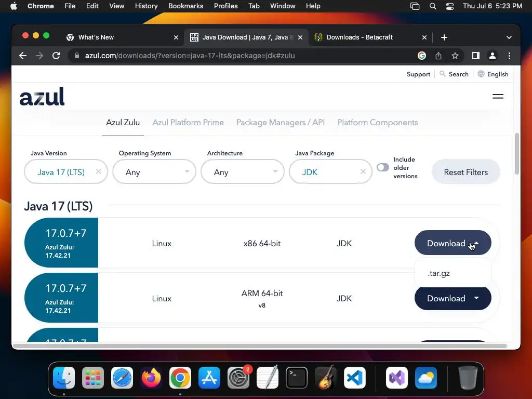The image size is (532, 399).
Task: Expand the Architecture dropdown
Action: click(243, 171)
